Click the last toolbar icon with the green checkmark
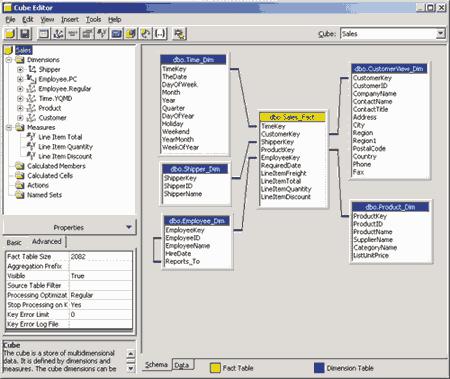This screenshot has width=450, height=379. [180, 34]
